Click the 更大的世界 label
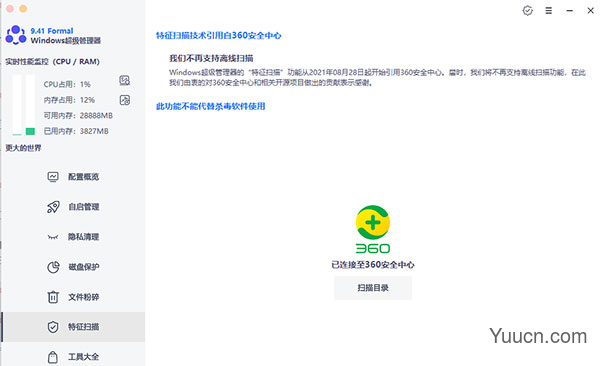The width and height of the screenshot is (600, 366). pyautogui.click(x=23, y=148)
